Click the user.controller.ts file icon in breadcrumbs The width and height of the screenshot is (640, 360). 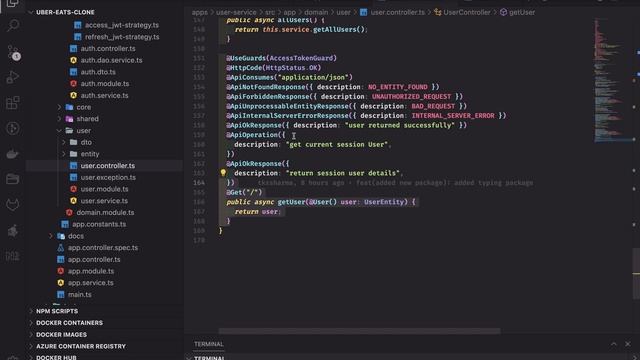point(363,12)
